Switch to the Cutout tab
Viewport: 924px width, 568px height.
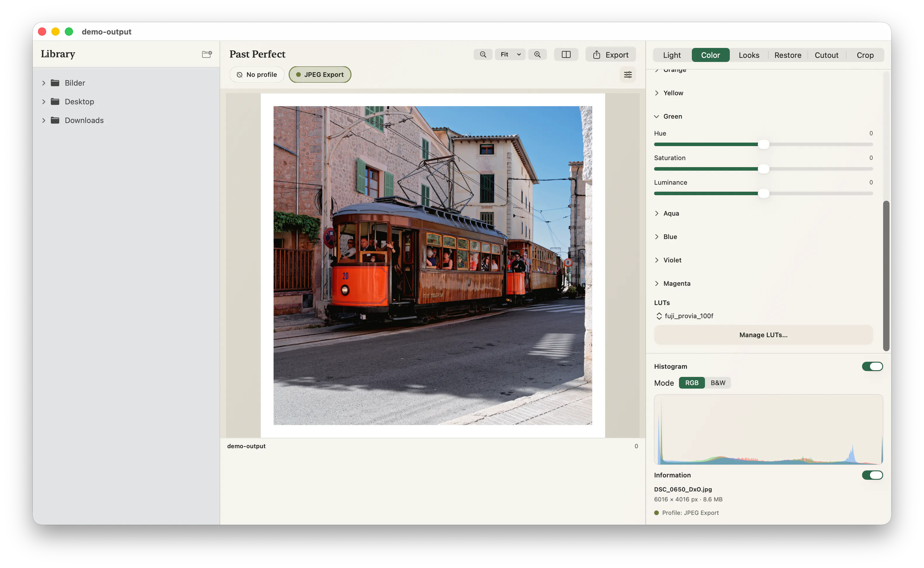[826, 55]
